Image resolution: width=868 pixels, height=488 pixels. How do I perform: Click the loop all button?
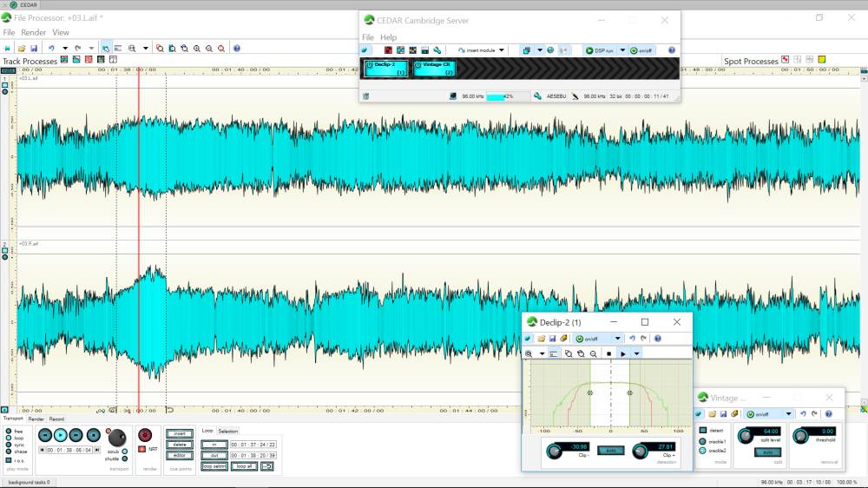[244, 466]
